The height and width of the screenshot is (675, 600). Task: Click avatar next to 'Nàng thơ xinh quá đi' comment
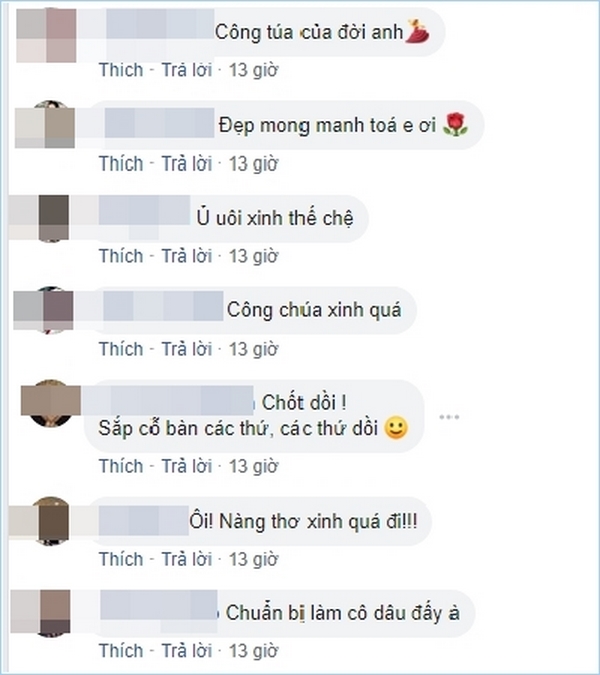[53, 521]
